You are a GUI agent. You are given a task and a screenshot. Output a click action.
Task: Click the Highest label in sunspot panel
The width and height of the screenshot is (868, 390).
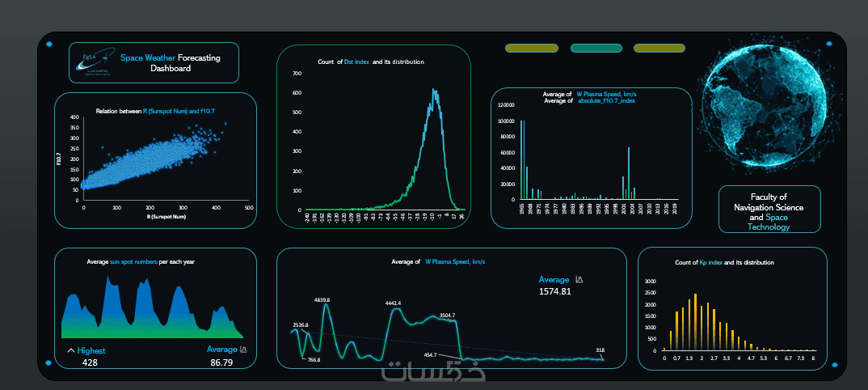click(x=91, y=350)
